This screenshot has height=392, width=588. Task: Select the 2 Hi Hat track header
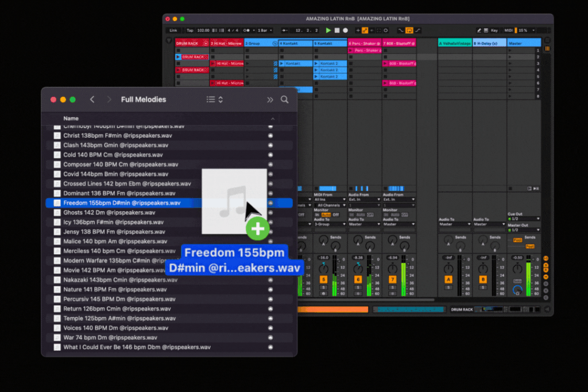coord(226,44)
